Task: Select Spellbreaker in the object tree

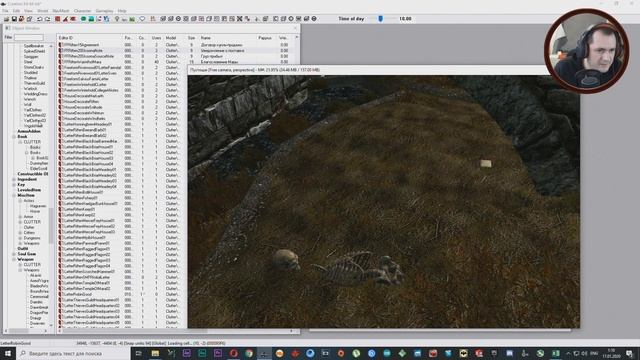Action: coord(33,46)
